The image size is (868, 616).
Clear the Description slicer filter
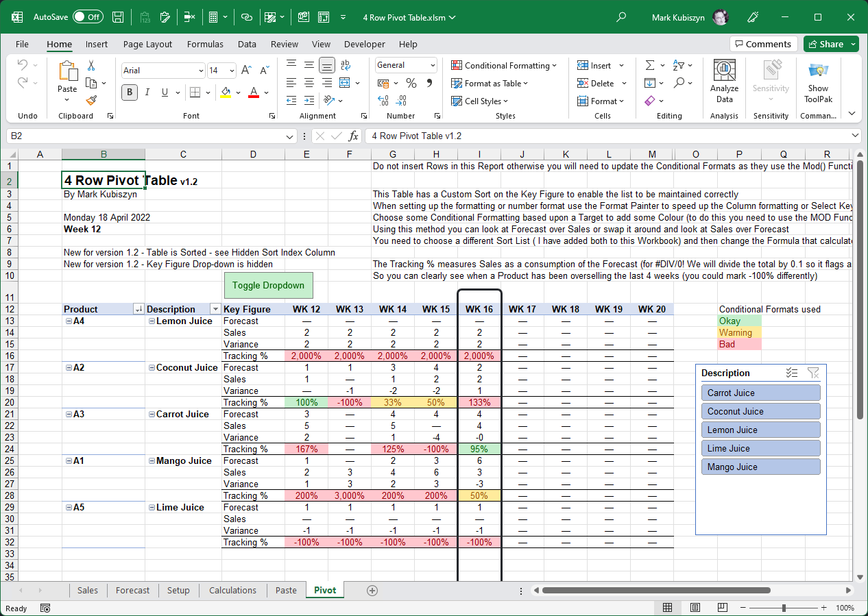coord(813,373)
